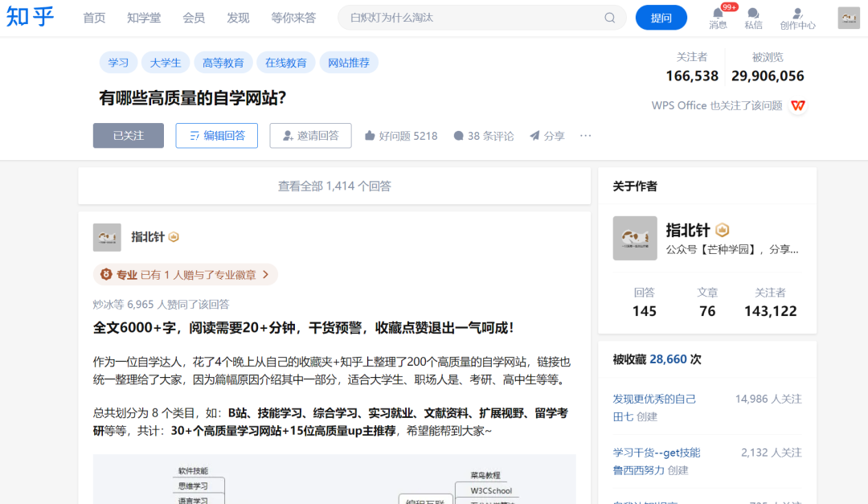Select the 高等教育 topic tag

click(223, 63)
